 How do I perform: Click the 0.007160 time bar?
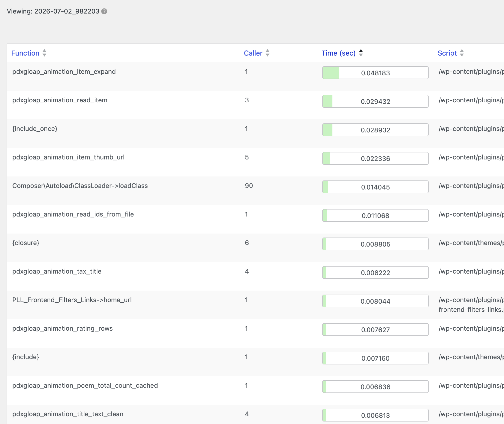375,358
